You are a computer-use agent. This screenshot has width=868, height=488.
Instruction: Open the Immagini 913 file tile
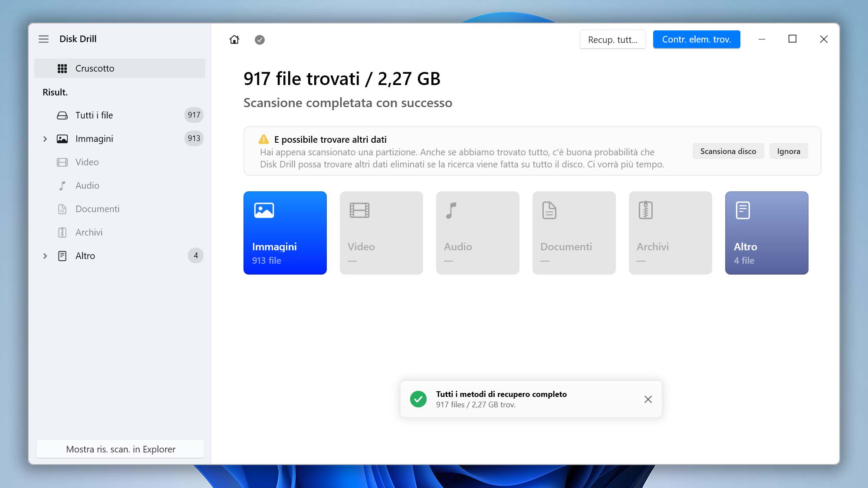pyautogui.click(x=285, y=233)
